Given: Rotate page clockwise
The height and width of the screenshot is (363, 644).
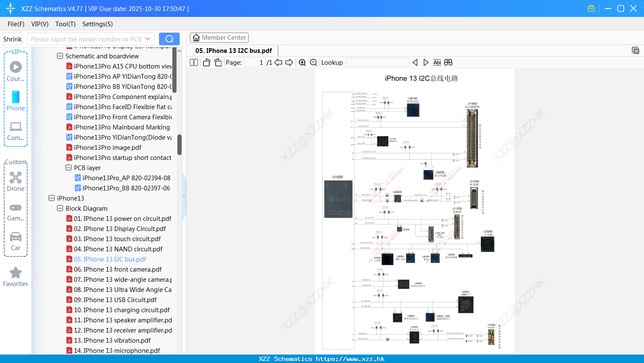Looking at the screenshot, I should pyautogui.click(x=218, y=62).
